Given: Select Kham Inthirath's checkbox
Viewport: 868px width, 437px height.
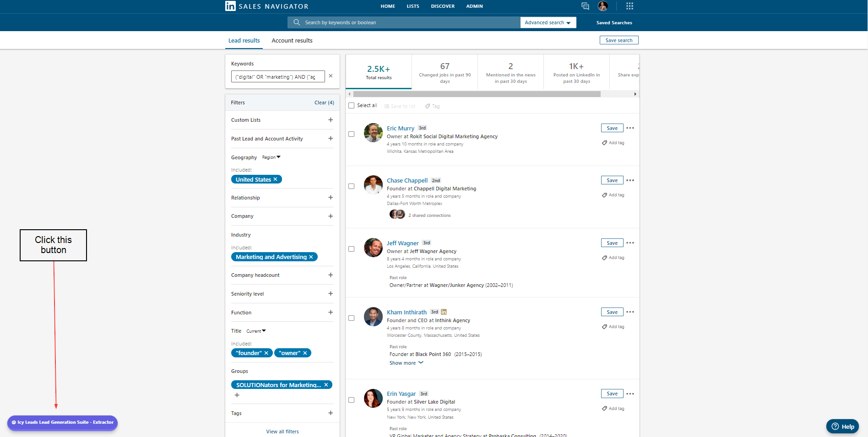Looking at the screenshot, I should click(x=352, y=318).
